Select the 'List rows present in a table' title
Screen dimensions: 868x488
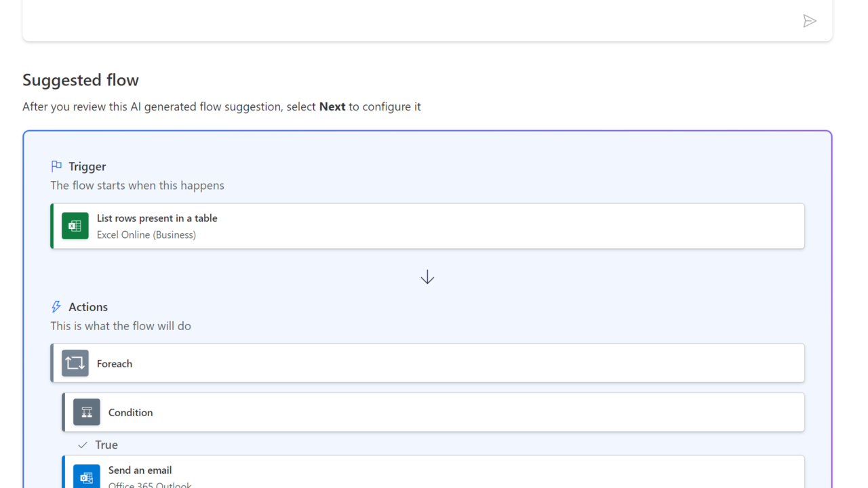(157, 218)
